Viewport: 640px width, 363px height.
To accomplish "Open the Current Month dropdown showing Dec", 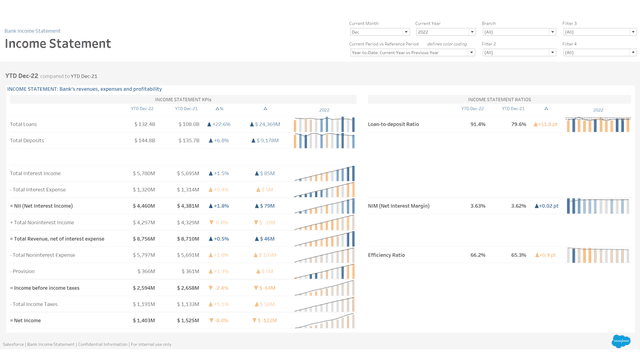I will click(380, 32).
